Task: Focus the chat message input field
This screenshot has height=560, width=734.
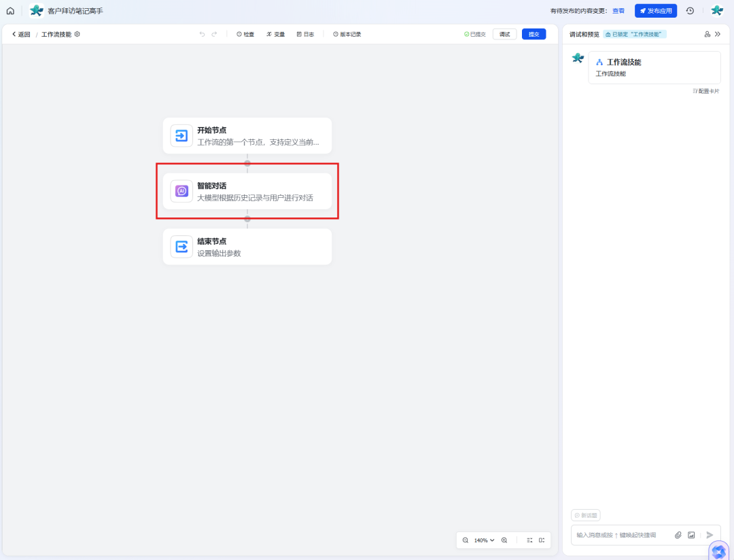Action: coord(623,535)
